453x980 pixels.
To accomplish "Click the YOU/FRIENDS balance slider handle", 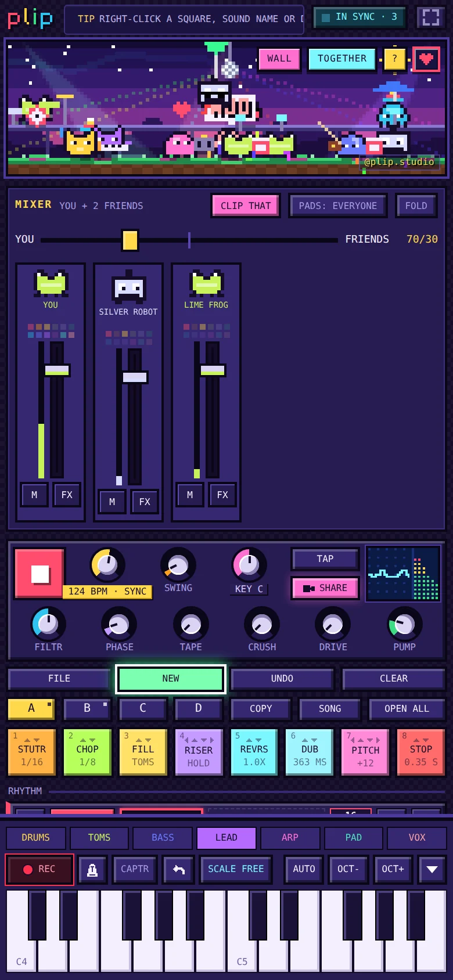I will tap(130, 240).
